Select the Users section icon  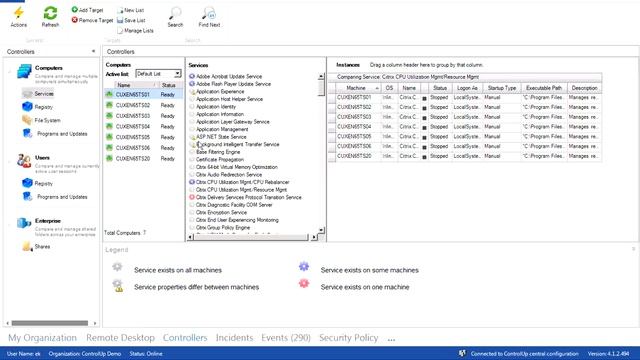coord(24,161)
